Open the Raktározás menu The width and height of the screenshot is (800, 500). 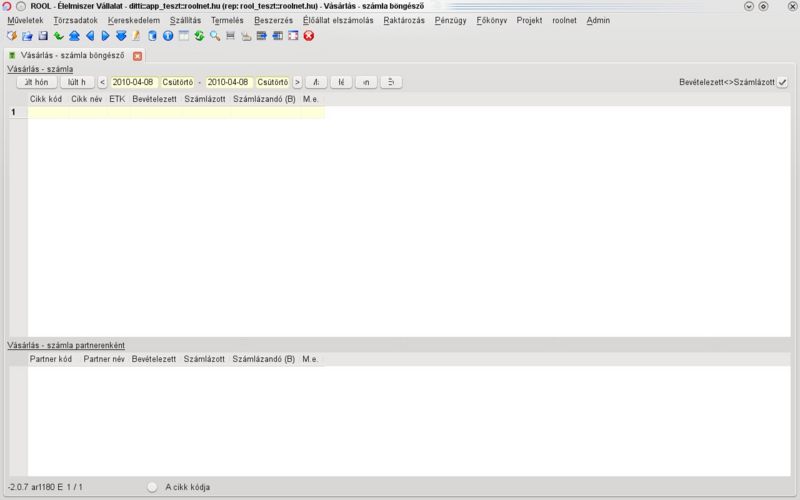(404, 20)
